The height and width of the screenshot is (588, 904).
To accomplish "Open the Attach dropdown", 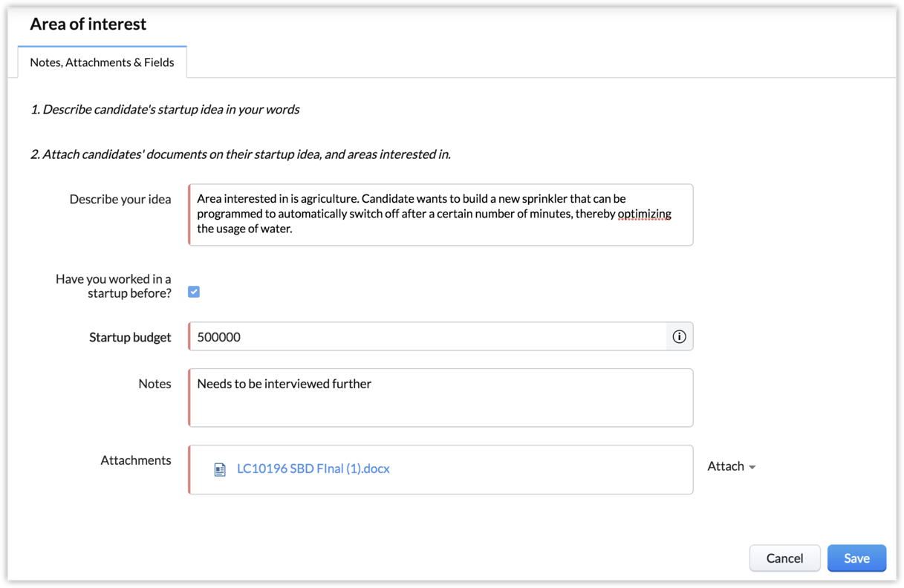I will [731, 466].
